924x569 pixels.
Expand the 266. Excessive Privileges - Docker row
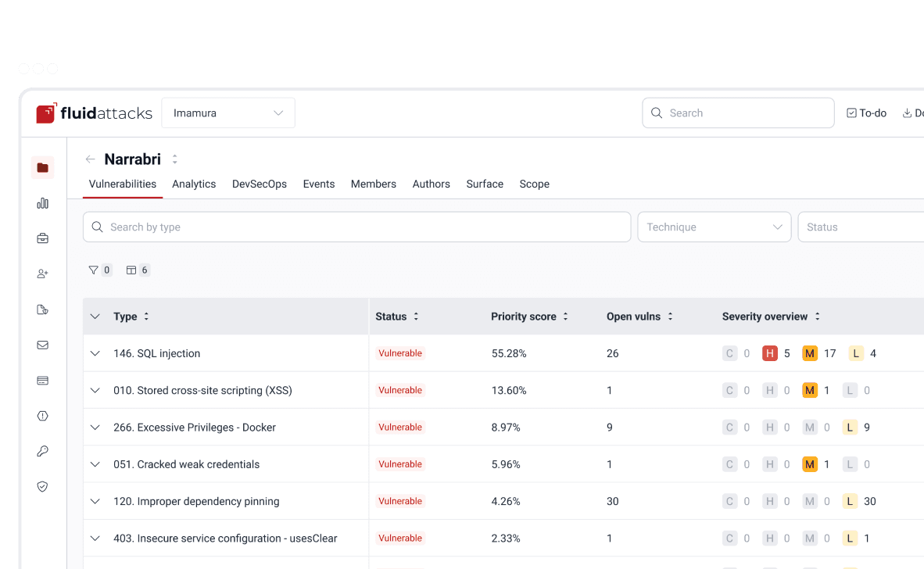[x=95, y=427]
